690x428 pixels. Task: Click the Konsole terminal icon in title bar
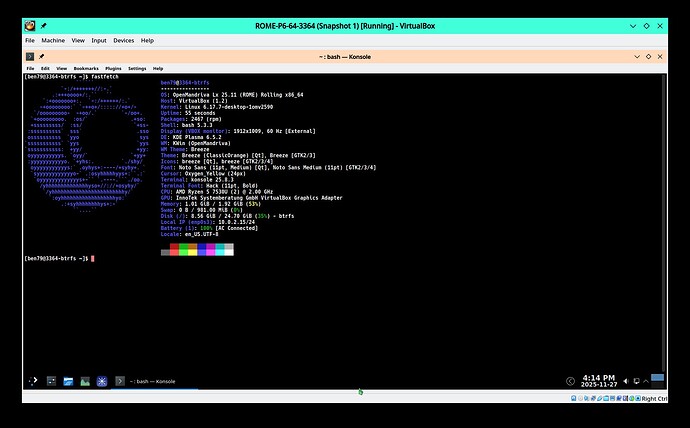click(30, 57)
